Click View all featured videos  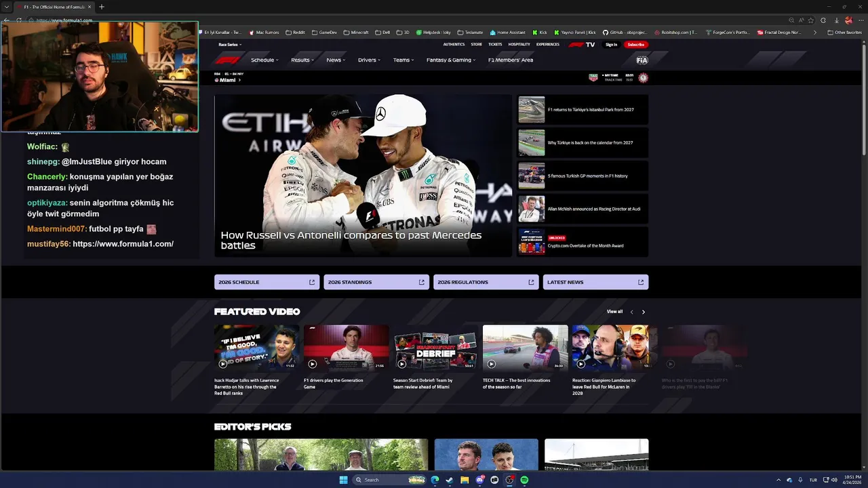[x=614, y=312]
